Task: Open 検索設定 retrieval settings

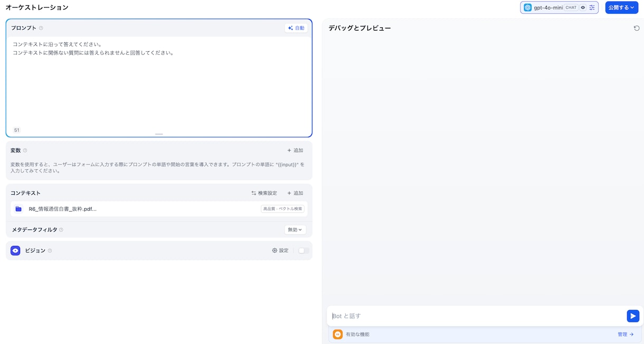Action: (x=264, y=193)
